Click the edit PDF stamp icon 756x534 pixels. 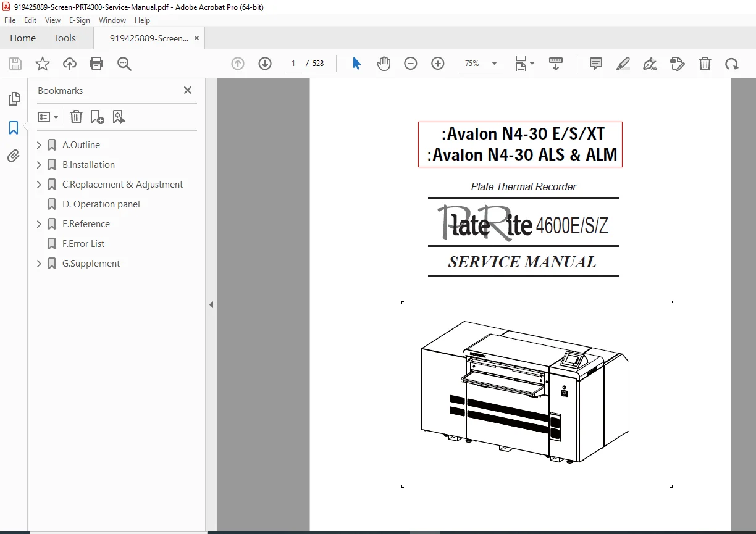pos(678,64)
